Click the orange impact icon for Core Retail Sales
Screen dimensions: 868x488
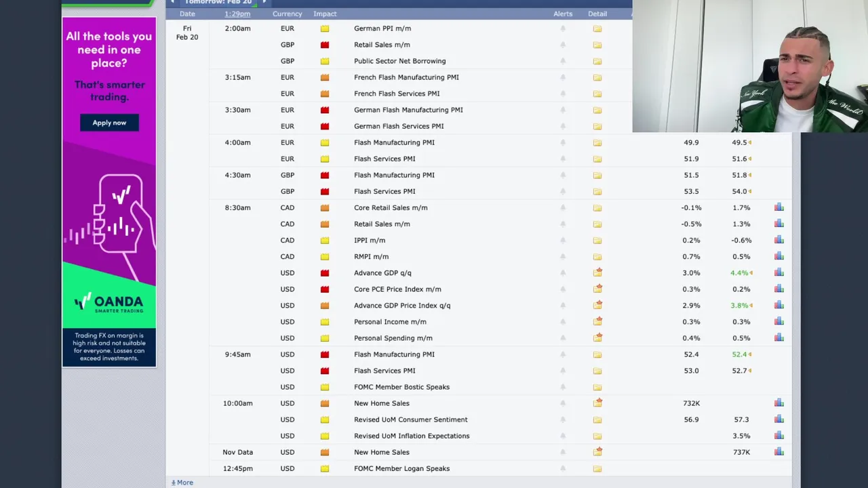coord(325,207)
